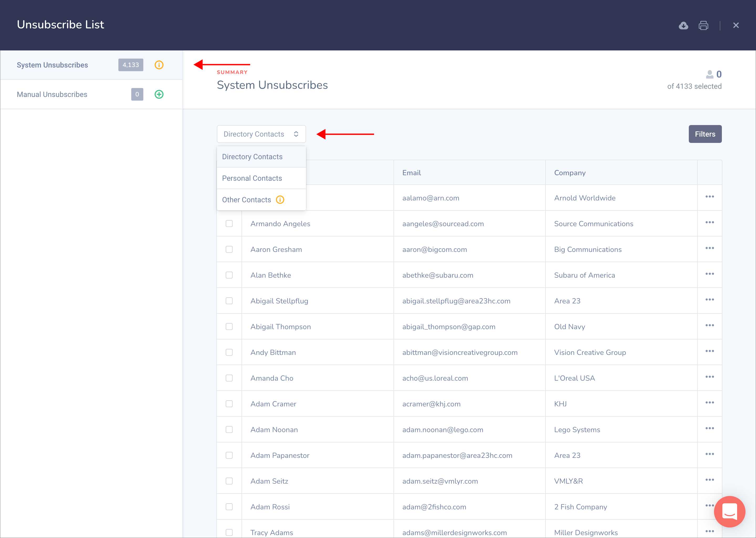Open info icon beside System Unsubscribes

coord(159,65)
